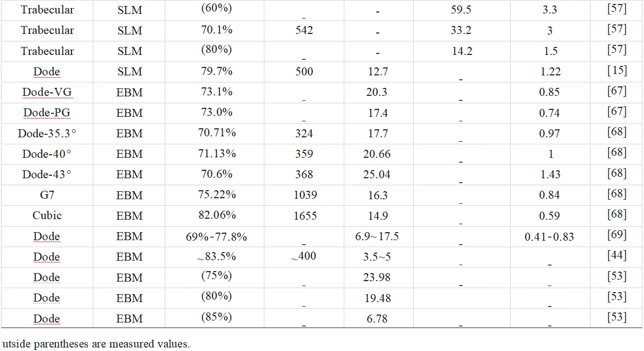The width and height of the screenshot is (644, 351).
Task: Click reference [68] in the Cubic row
Action: (617, 214)
